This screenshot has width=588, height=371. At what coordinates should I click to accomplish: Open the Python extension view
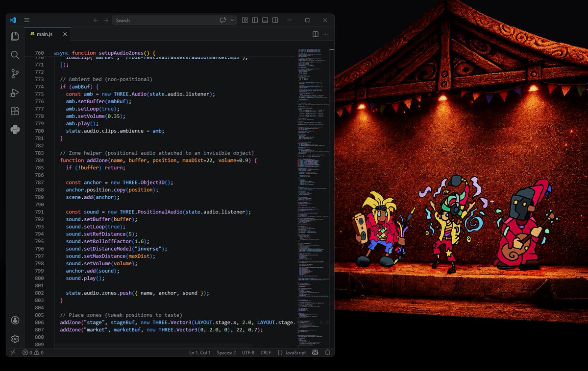click(15, 130)
